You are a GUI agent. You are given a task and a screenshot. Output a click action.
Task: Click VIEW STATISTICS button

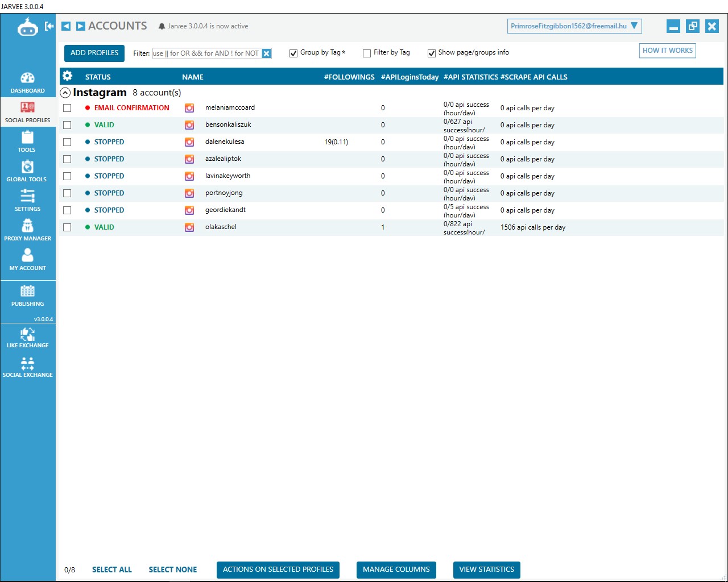(x=487, y=569)
